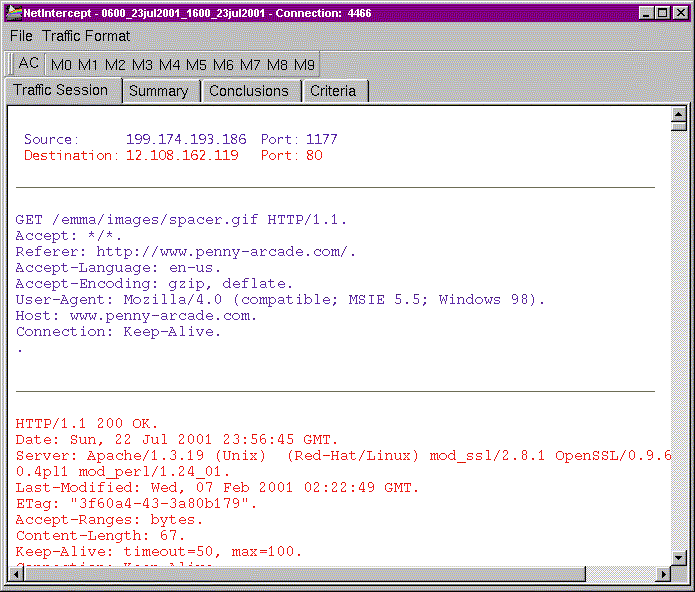
Task: Click the vertical scrollbar up arrow
Action: point(678,114)
